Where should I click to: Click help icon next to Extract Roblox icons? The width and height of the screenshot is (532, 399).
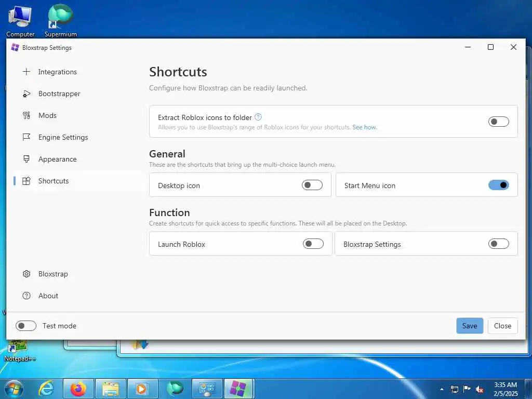point(258,117)
